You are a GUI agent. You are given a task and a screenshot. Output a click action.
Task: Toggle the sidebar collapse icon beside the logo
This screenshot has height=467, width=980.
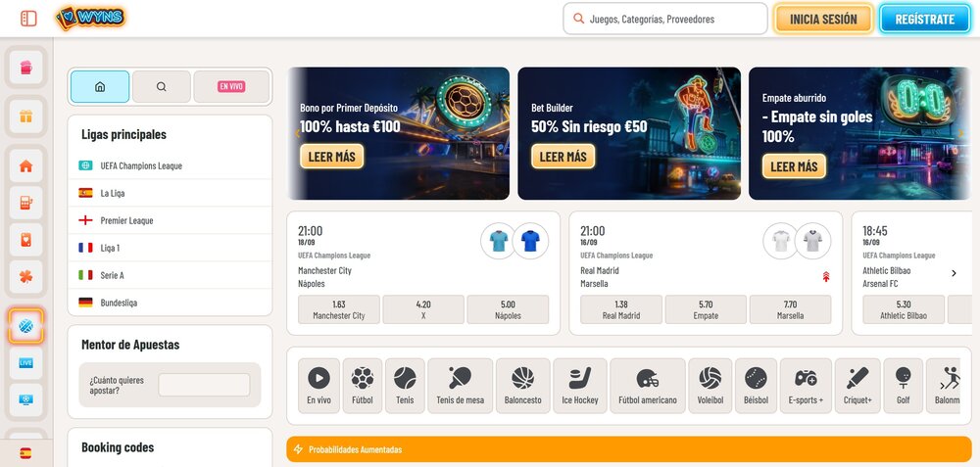28,19
